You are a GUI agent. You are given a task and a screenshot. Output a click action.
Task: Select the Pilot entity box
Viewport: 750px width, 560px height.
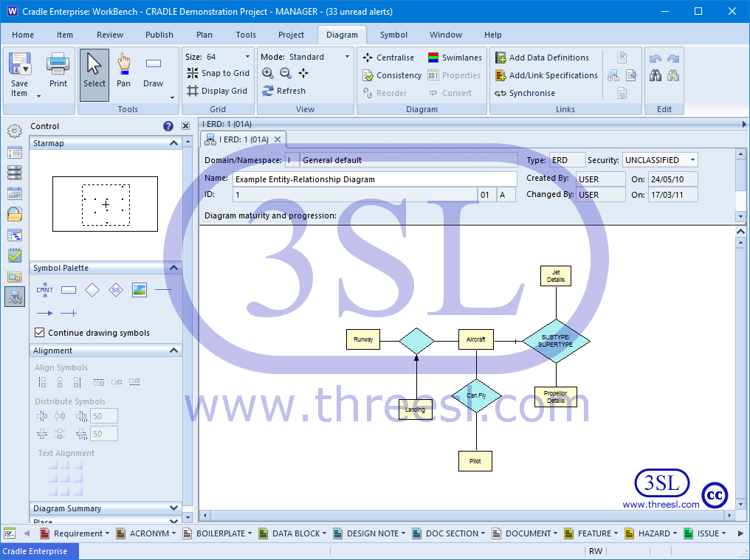pyautogui.click(x=475, y=461)
